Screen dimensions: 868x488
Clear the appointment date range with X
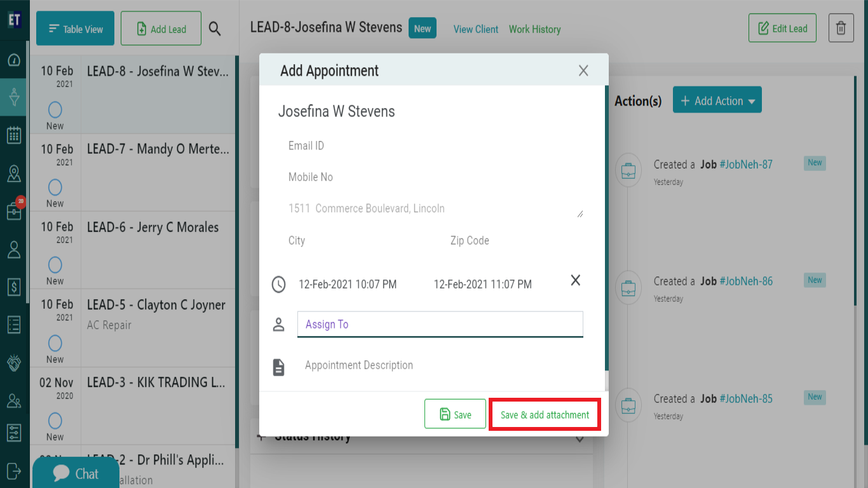click(x=576, y=280)
